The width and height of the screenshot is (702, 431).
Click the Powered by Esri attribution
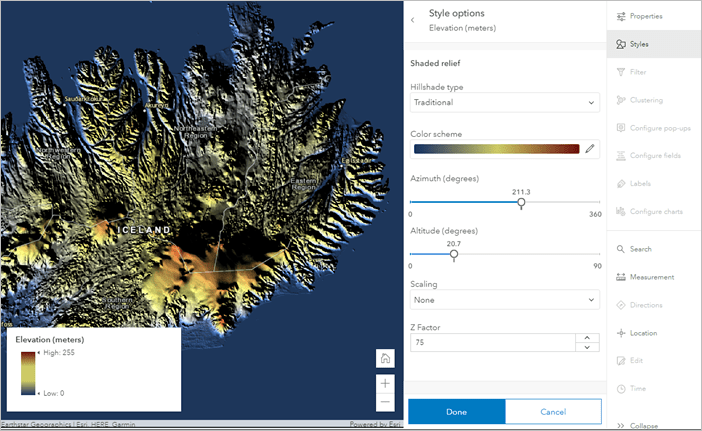(x=375, y=424)
